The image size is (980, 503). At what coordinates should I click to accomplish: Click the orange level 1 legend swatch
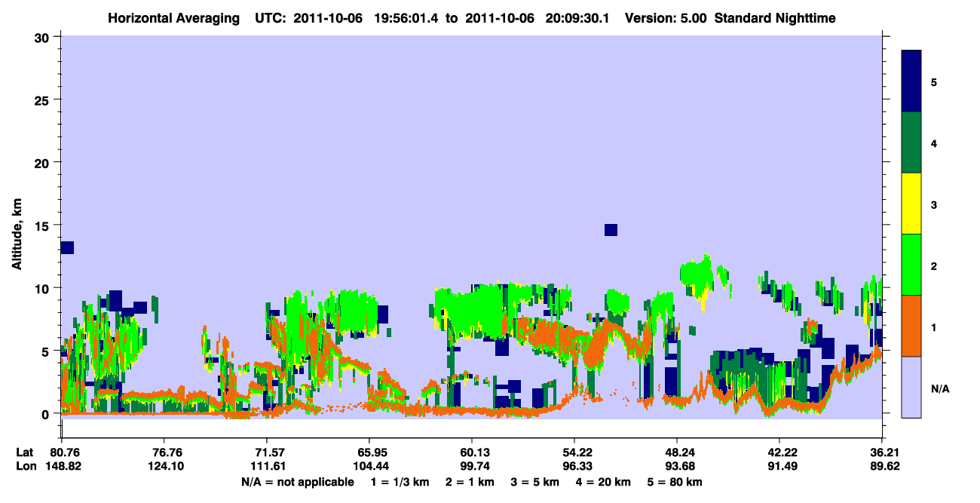click(x=911, y=326)
